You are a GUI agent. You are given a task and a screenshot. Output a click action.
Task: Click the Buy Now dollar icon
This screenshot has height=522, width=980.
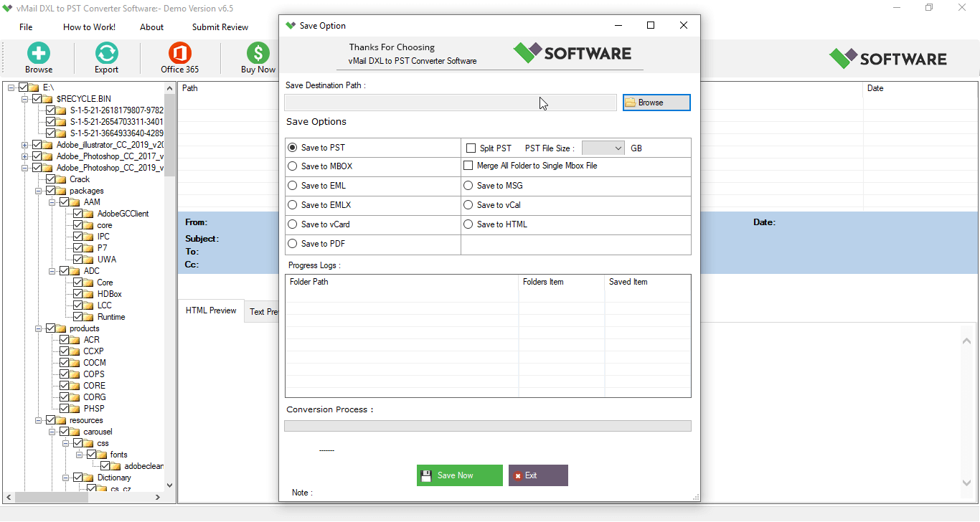(258, 53)
